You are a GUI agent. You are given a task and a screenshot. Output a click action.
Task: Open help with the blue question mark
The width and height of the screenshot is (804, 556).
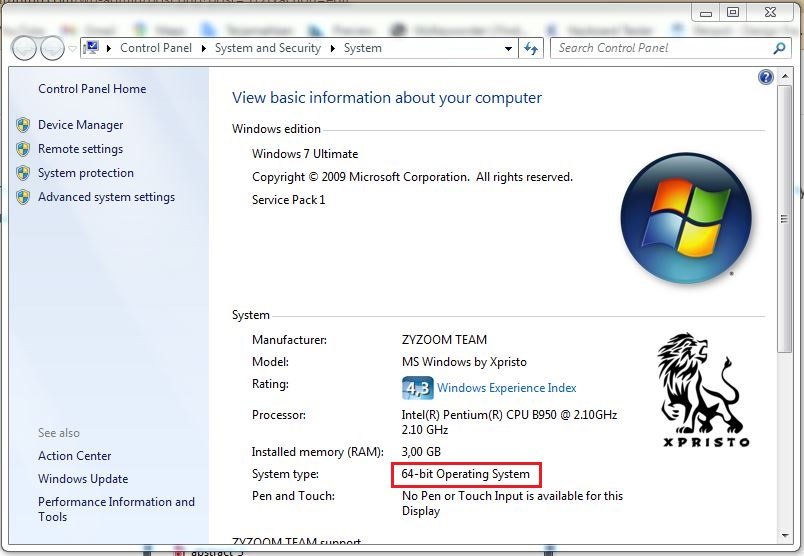766,77
